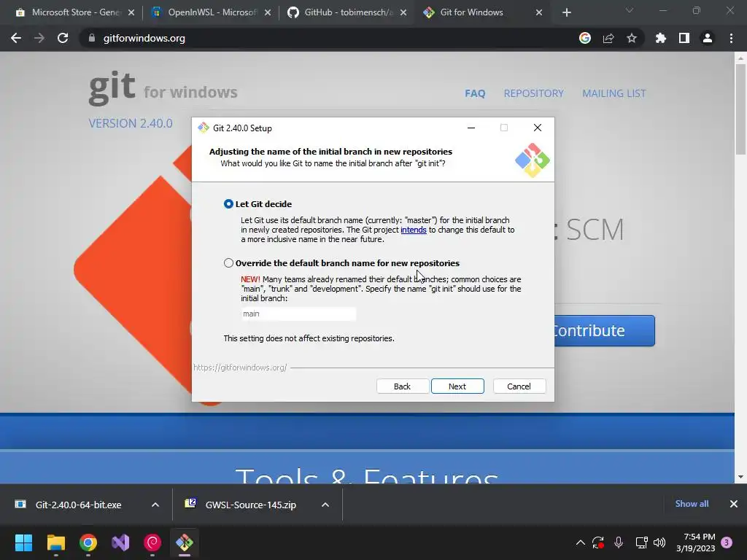This screenshot has height=560, width=747.
Task: Click the page vertical scrollbar thumb
Action: point(740,109)
